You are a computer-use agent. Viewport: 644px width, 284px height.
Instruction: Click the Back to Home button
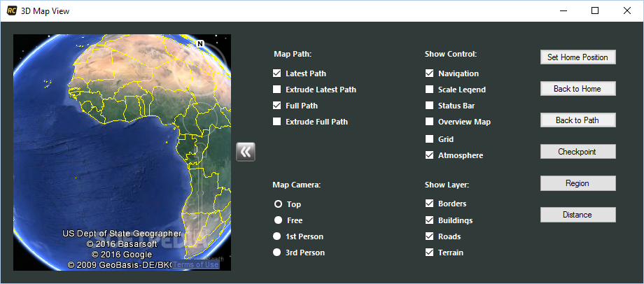click(578, 89)
